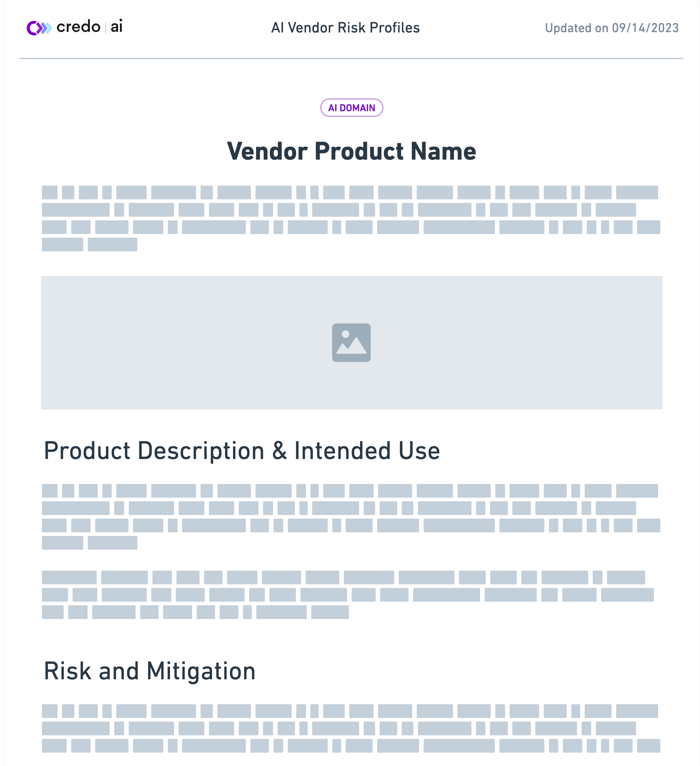Click the separator between credo and ai
This screenshot has width=700, height=766.
pyautogui.click(x=105, y=27)
